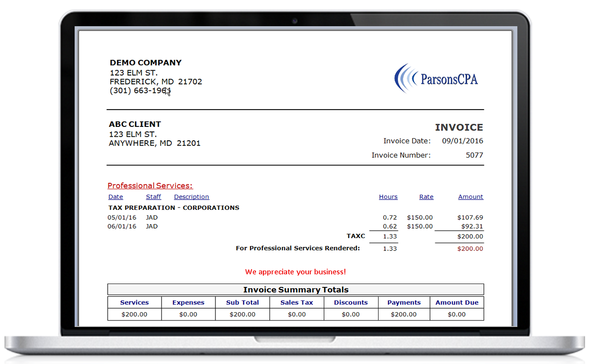Click the Expenses summary column header

coord(188,303)
